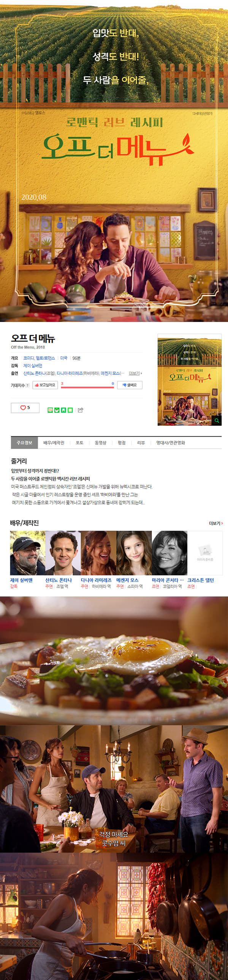
Task: Open 제이 실버맨 director photo
Action: coord(27,553)
